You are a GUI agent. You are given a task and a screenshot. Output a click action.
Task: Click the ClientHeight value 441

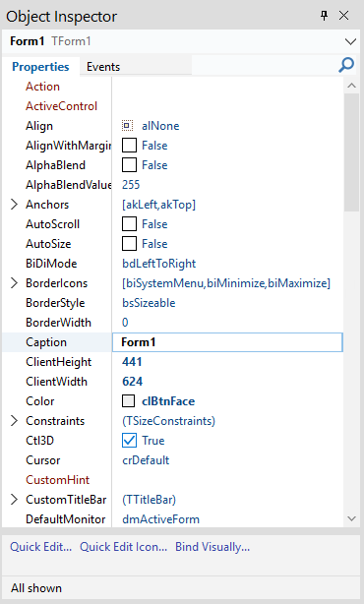coord(132,362)
